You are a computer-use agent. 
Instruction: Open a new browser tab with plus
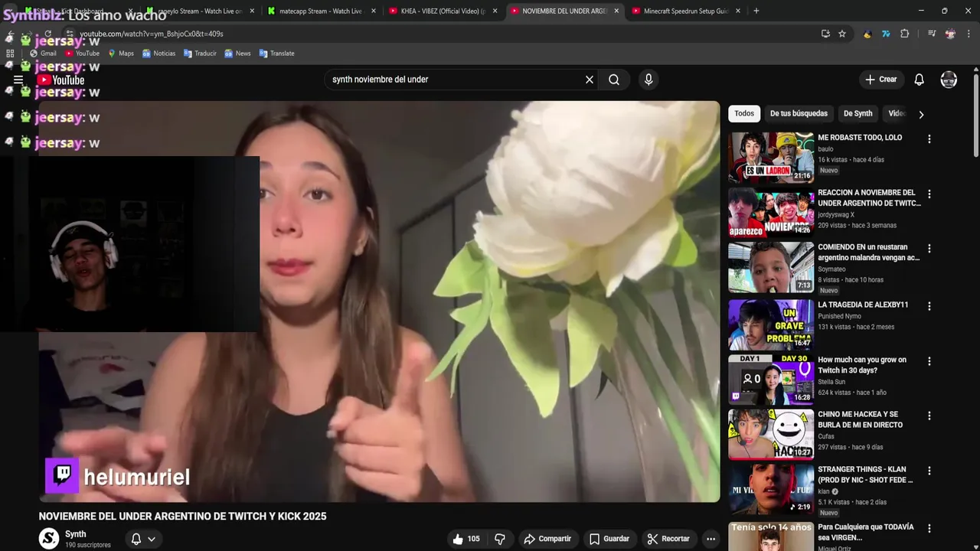tap(756, 11)
